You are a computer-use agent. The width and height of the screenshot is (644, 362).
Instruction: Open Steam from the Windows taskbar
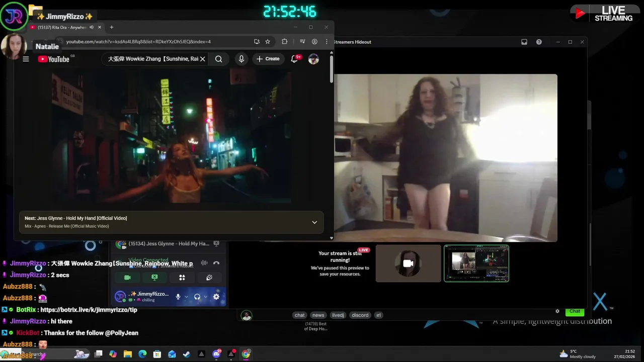pyautogui.click(x=186, y=354)
